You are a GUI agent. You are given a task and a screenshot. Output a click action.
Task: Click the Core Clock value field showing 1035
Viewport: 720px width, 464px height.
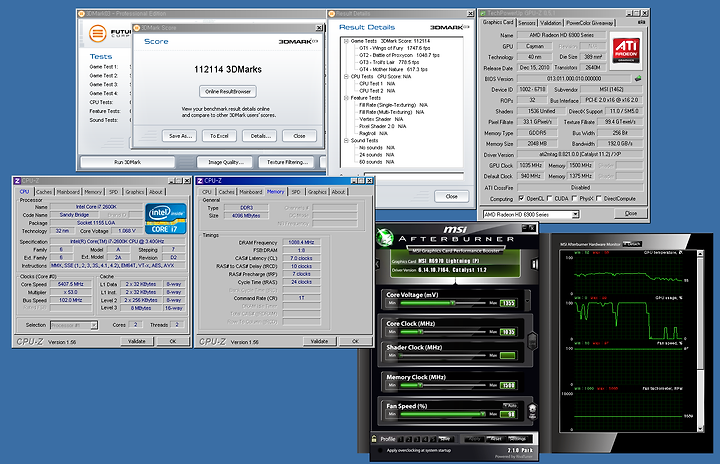tap(508, 332)
